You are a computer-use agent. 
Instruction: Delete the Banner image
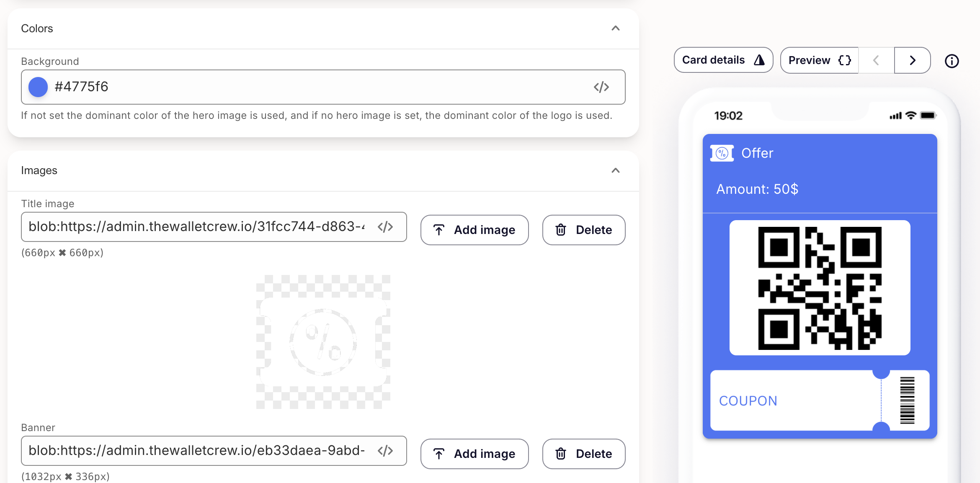583,454
